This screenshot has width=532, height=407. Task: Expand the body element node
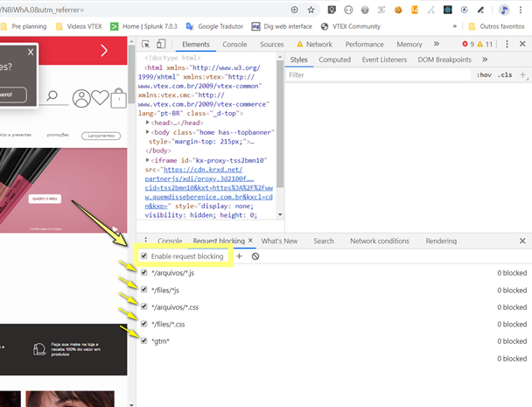click(x=149, y=131)
